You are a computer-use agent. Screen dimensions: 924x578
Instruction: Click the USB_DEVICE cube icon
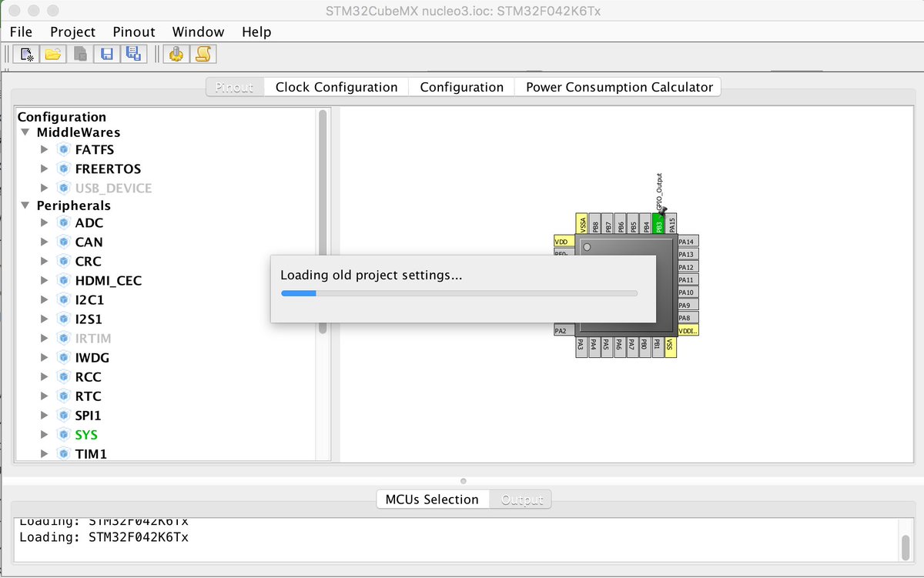pyautogui.click(x=64, y=188)
